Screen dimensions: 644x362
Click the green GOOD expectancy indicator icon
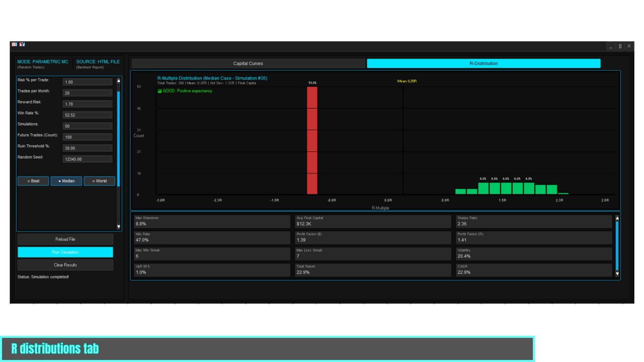tap(159, 91)
